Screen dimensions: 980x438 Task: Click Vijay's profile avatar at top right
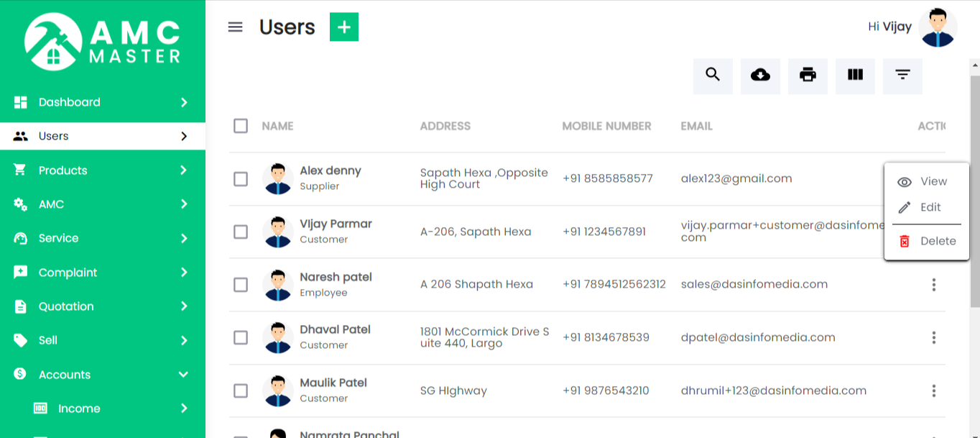[x=938, y=28]
